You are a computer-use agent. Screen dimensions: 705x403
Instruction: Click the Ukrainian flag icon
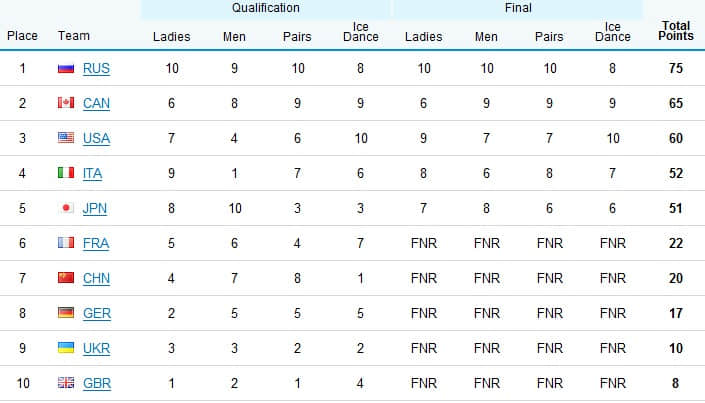pos(66,348)
